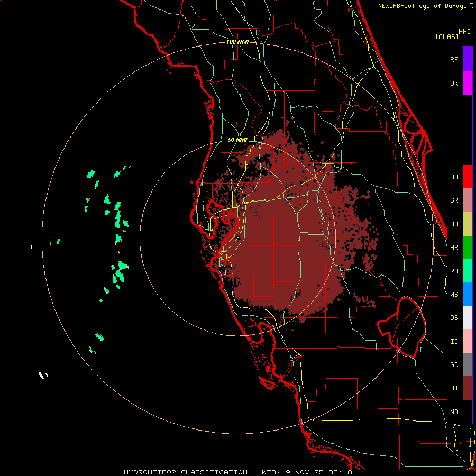Click the 'KTBW' radar site identifier

click(x=272, y=472)
